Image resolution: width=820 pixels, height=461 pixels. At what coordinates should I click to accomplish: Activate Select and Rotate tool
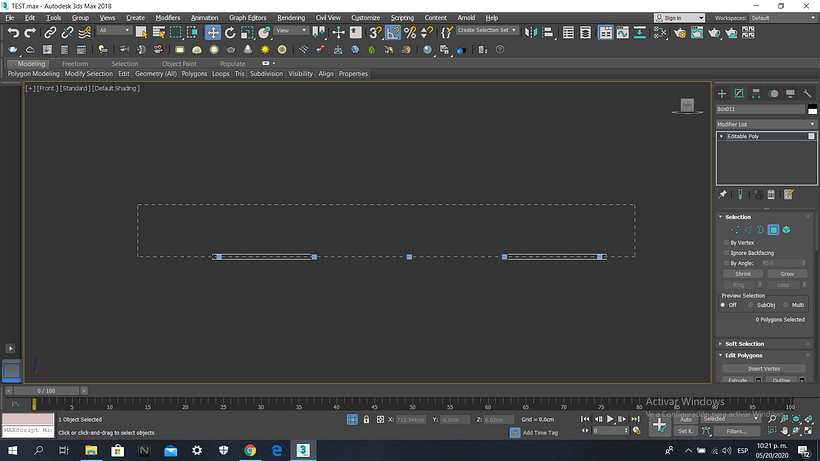(230, 32)
